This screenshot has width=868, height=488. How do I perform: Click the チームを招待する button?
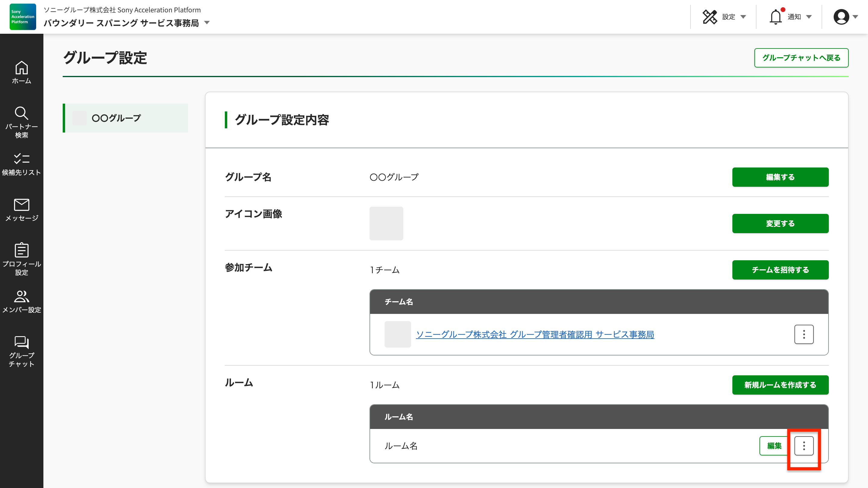tap(780, 270)
